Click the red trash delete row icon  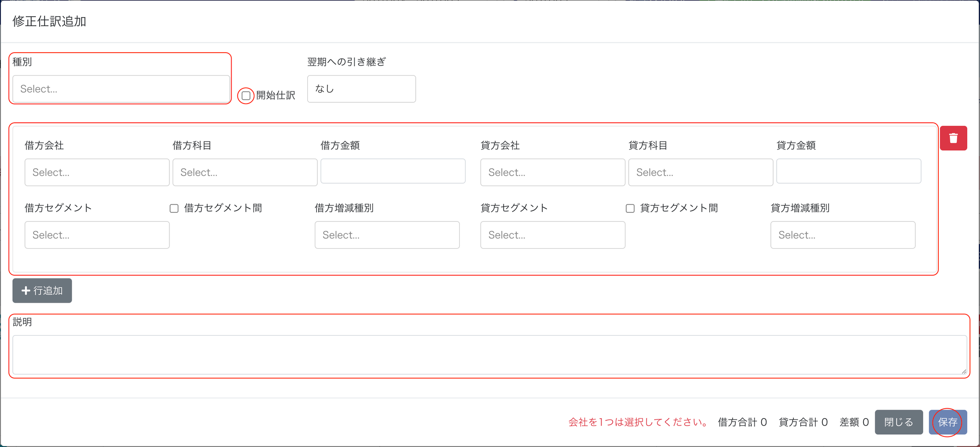coord(953,138)
